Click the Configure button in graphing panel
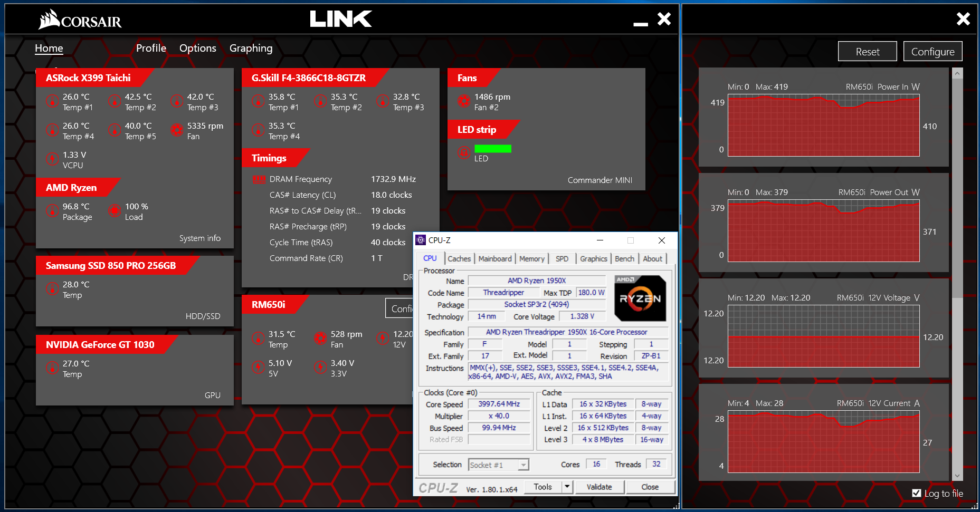 [x=933, y=52]
